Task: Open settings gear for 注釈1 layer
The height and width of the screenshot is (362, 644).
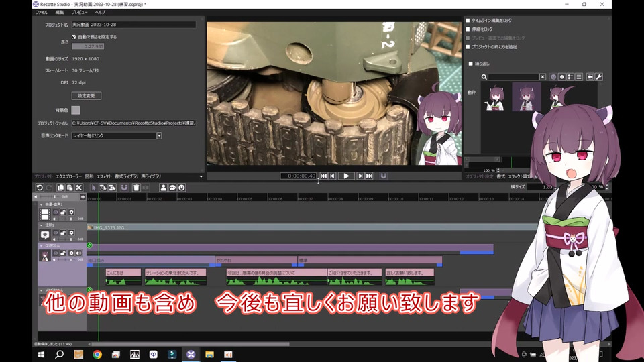Action: click(71, 233)
